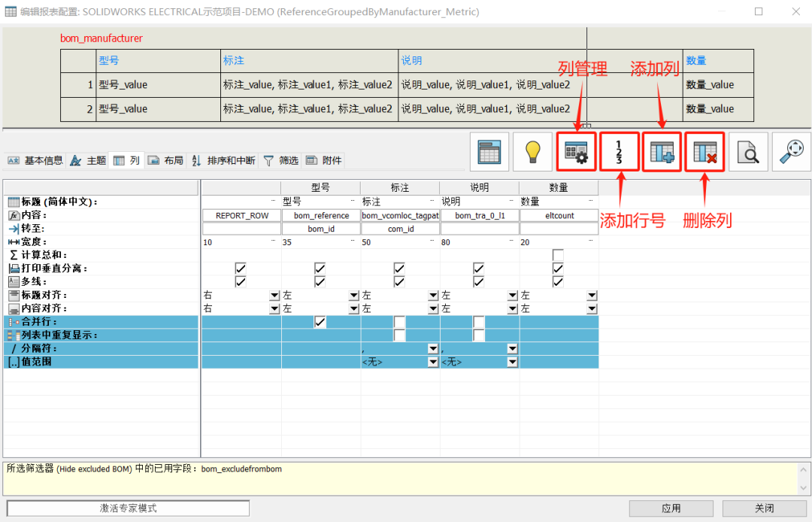Image resolution: width=812 pixels, height=522 pixels.
Task: Open the column management tool
Action: (x=576, y=152)
